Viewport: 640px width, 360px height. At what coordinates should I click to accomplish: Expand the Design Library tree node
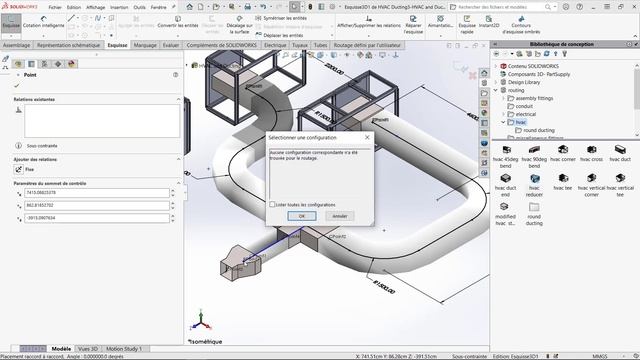point(496,82)
